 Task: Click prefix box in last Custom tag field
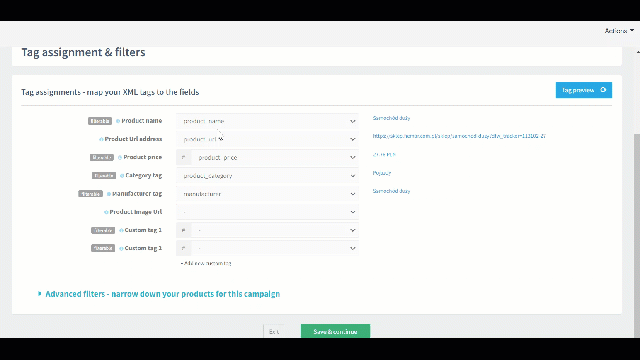pos(184,248)
